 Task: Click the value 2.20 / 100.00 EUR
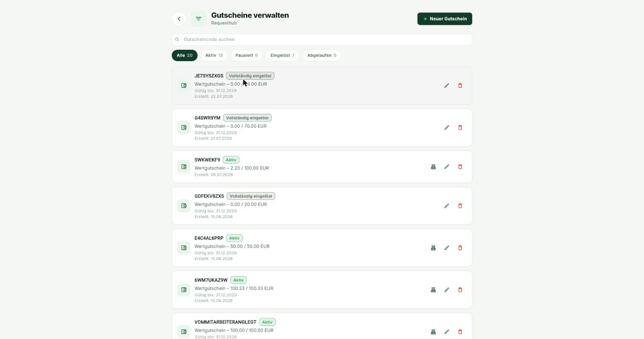coord(250,168)
